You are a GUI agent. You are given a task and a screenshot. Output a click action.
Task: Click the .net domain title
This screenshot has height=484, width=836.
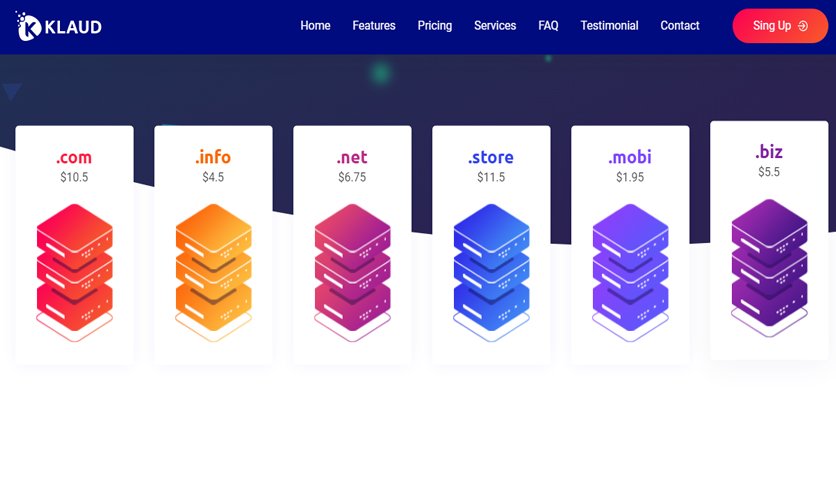(352, 157)
